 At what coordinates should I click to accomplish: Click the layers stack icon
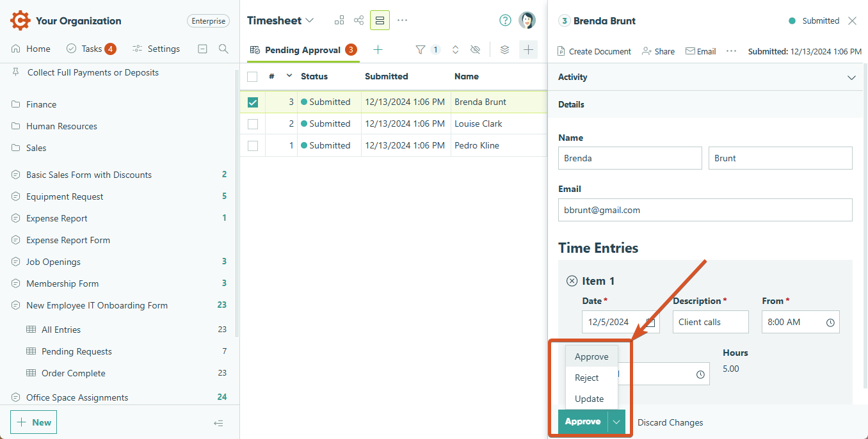pyautogui.click(x=504, y=49)
